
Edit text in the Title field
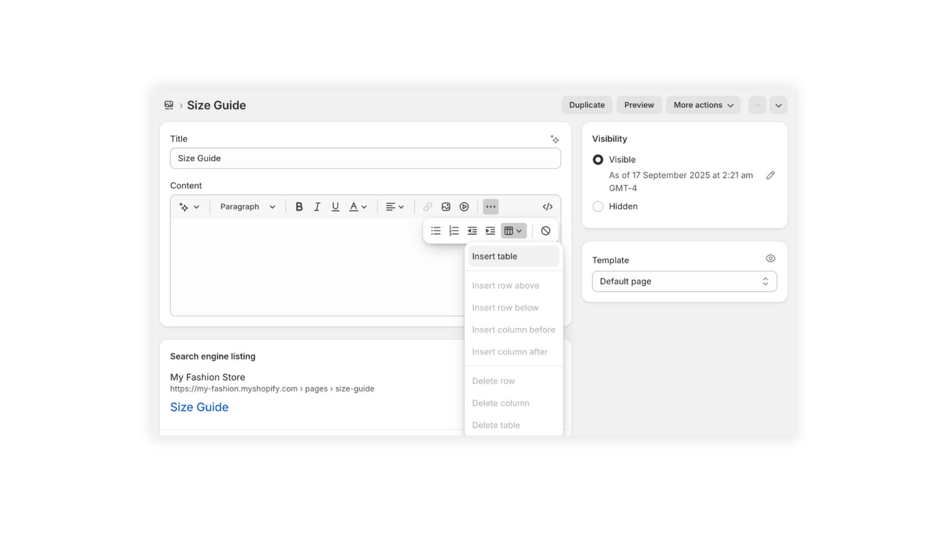(x=365, y=158)
